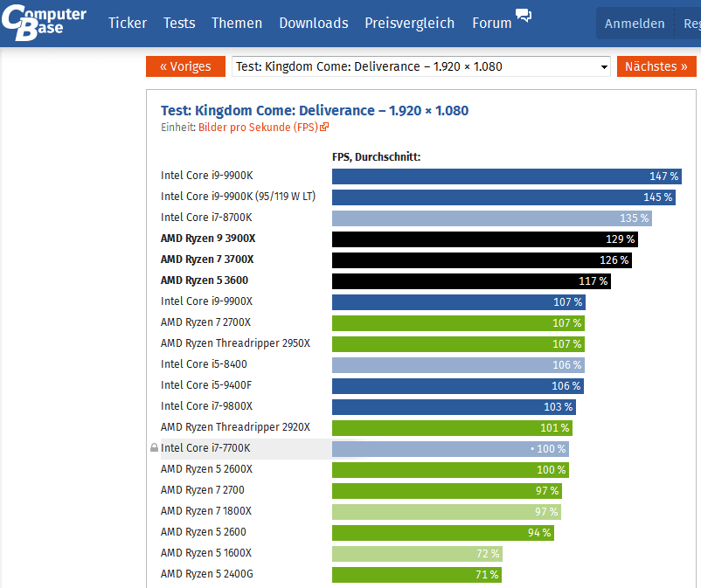Open the forum speech bubble icon

pos(524,15)
